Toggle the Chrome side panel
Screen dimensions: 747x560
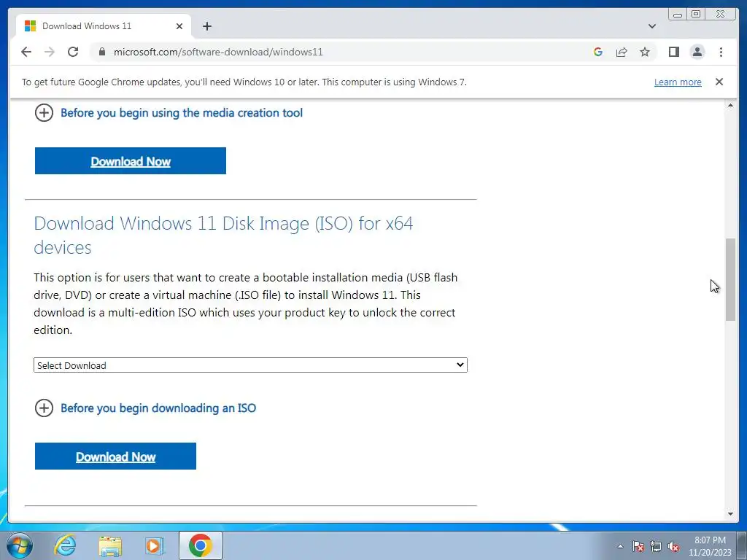673,52
